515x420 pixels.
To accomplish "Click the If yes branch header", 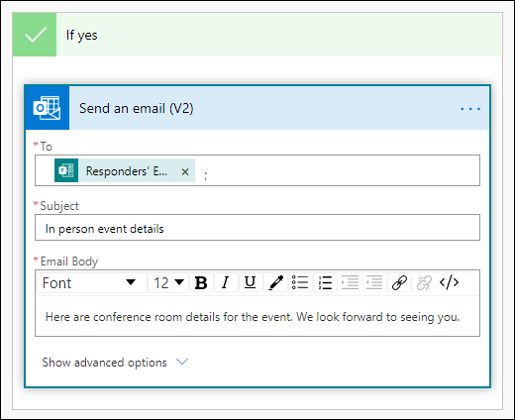I will click(257, 35).
